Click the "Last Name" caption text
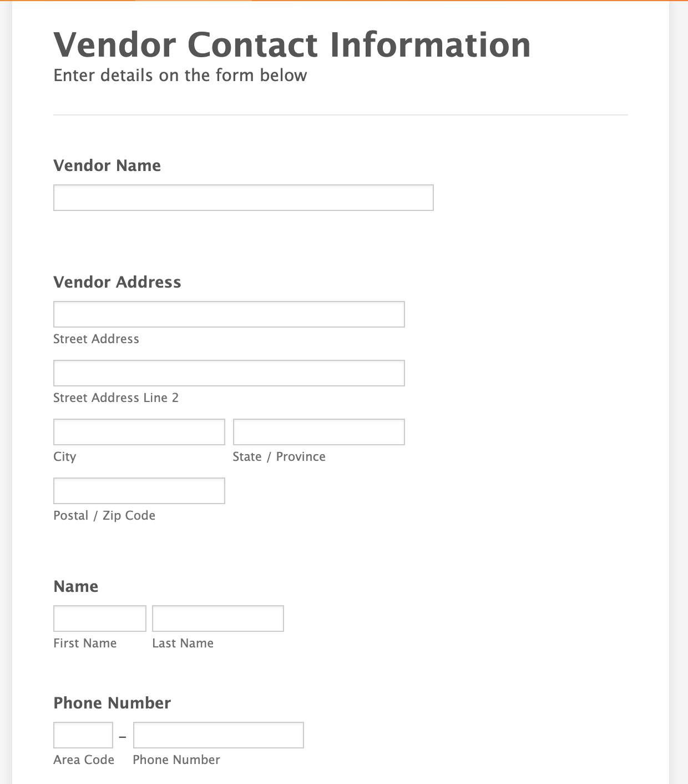688x784 pixels. 183,643
